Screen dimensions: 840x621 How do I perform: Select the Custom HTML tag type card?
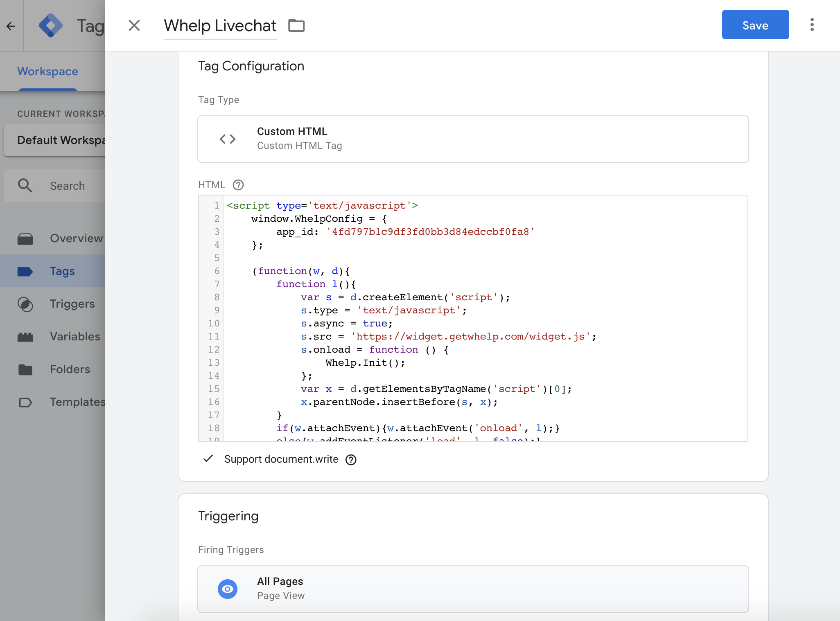coord(473,139)
